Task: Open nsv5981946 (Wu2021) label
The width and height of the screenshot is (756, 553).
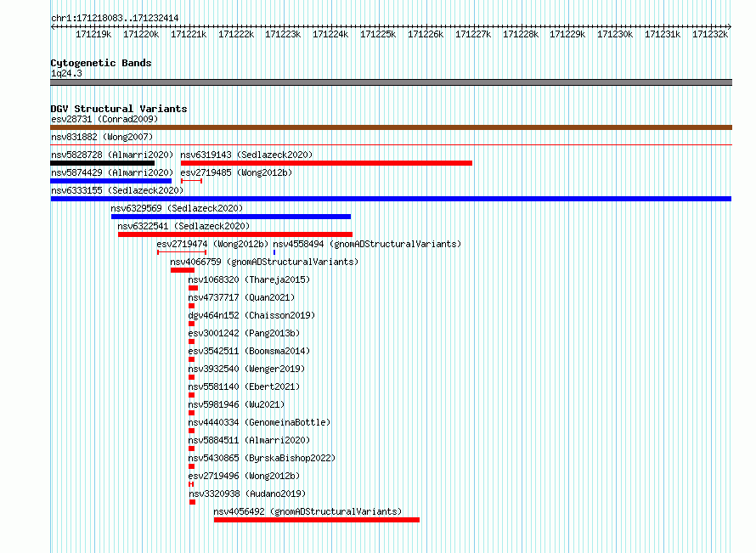Action: [x=236, y=404]
